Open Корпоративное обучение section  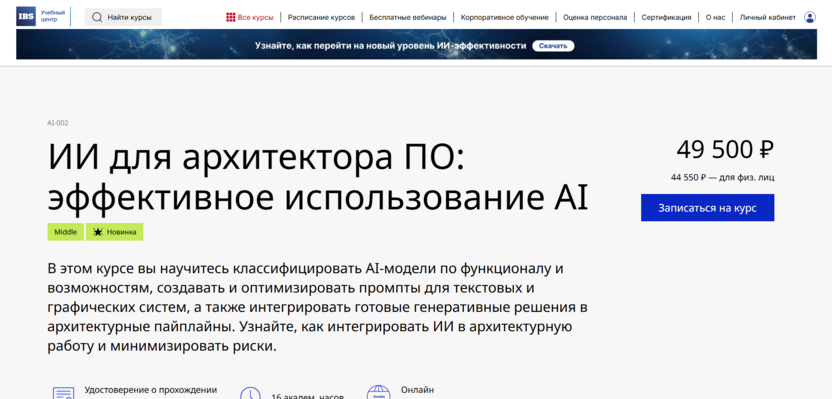[505, 17]
